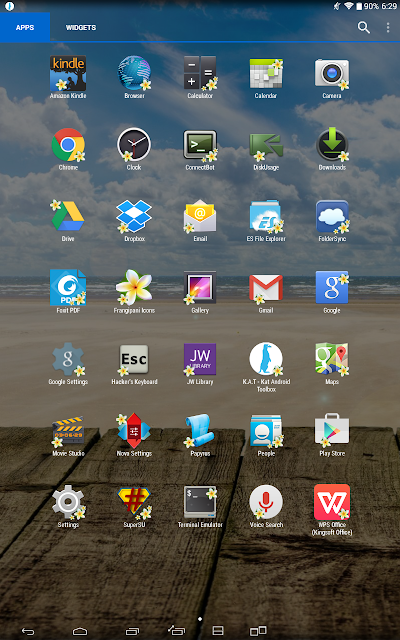Launch the Gallery app
The height and width of the screenshot is (640, 400).
[200, 288]
